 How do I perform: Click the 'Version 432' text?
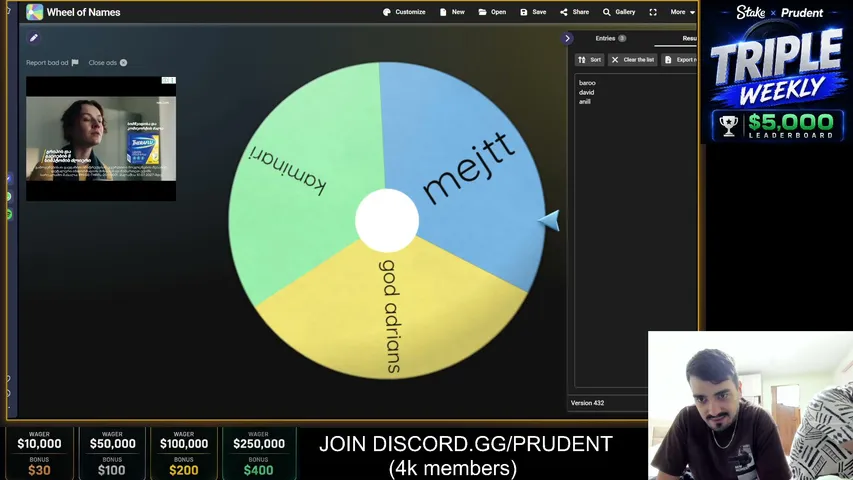click(x=587, y=403)
